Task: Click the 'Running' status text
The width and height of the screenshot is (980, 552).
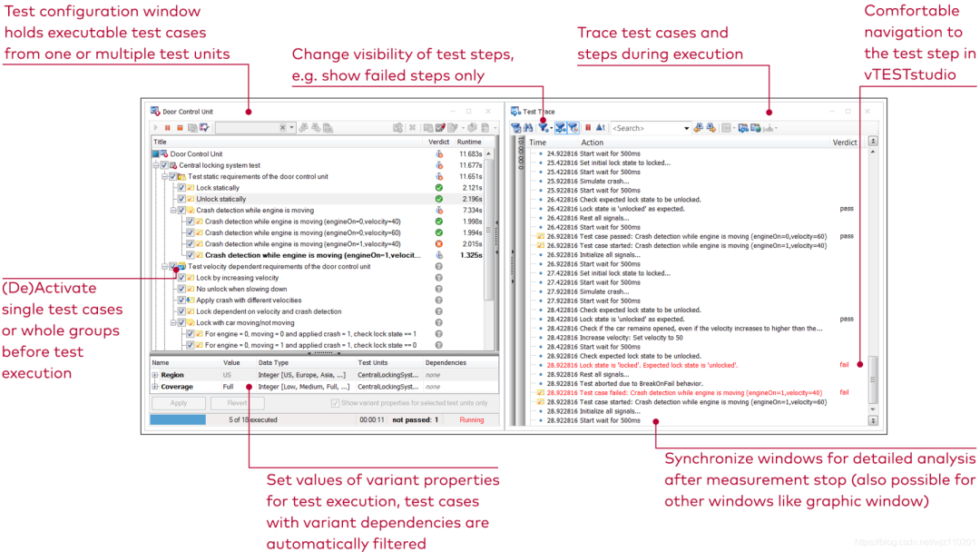Action: point(472,420)
